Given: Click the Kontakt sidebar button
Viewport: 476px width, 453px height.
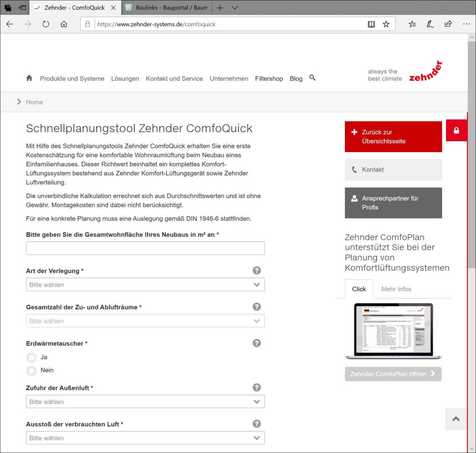Looking at the screenshot, I should (x=393, y=170).
